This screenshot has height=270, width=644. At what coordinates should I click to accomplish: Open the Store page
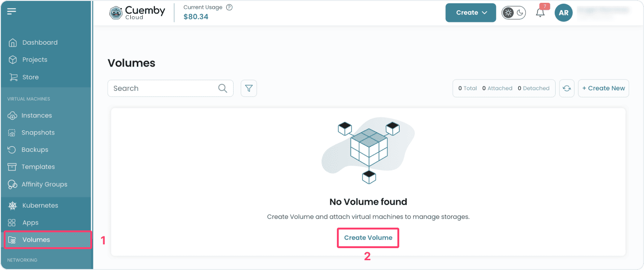point(30,77)
